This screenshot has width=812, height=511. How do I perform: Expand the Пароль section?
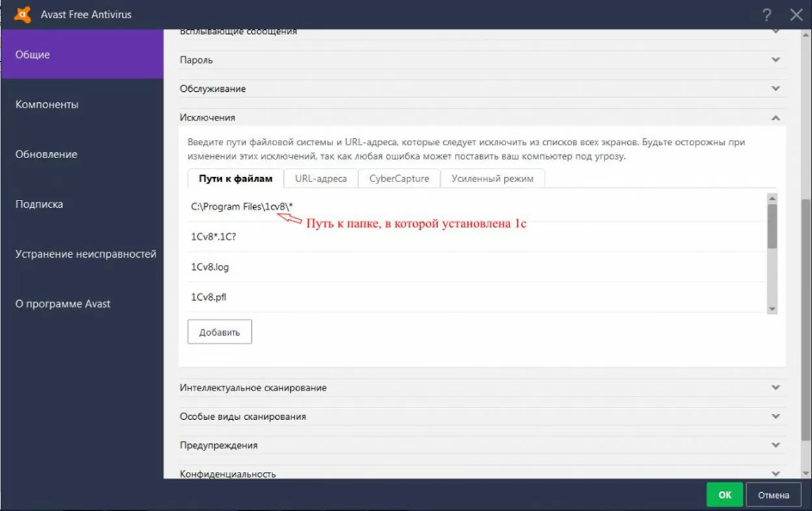pyautogui.click(x=482, y=60)
